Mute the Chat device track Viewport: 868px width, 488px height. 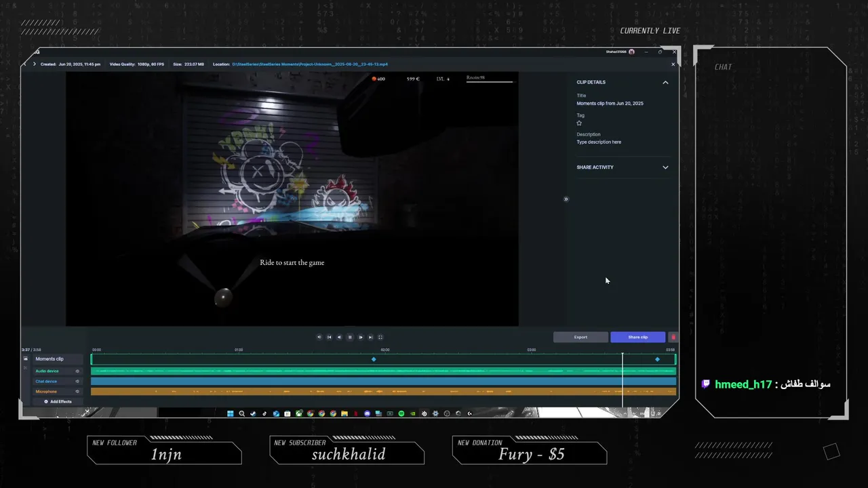coord(77,382)
